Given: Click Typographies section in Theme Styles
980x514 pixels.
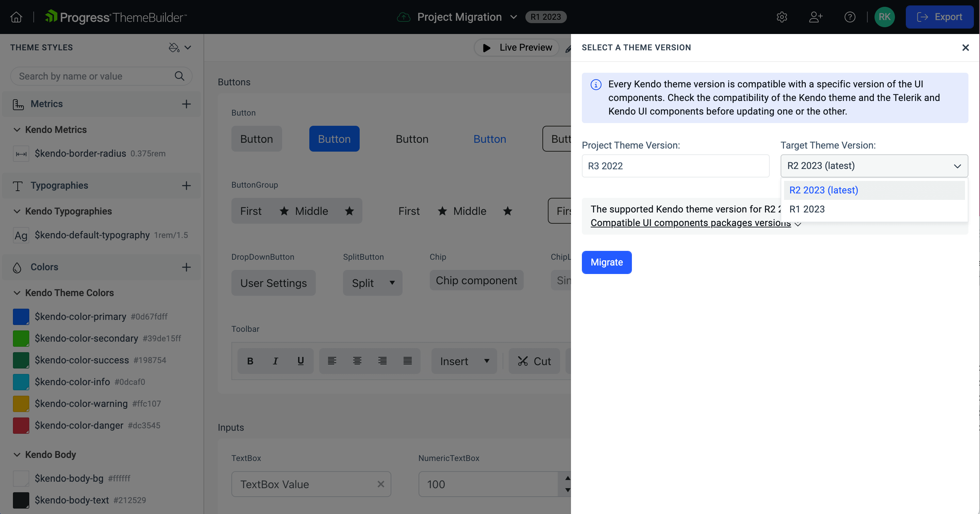Looking at the screenshot, I should pyautogui.click(x=59, y=185).
